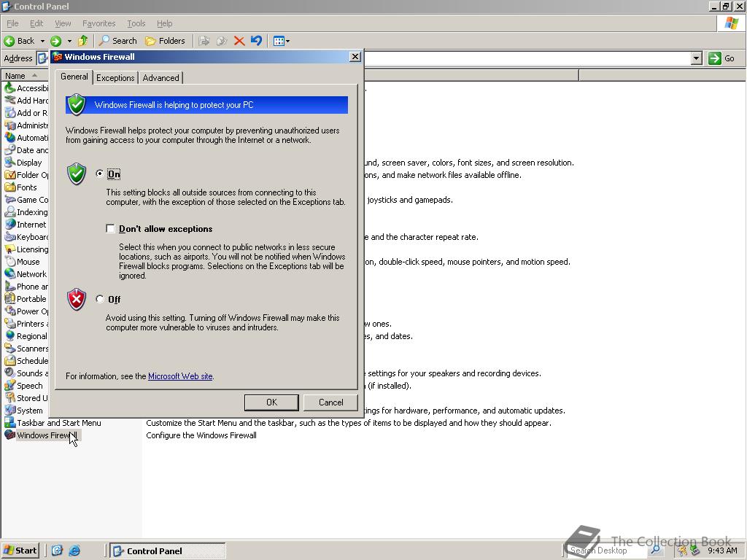
Task: Select the Phone and Modem icon
Action: point(10,286)
